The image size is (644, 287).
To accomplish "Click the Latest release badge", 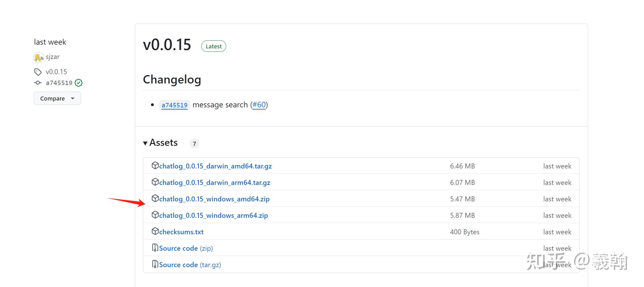I will click(213, 46).
